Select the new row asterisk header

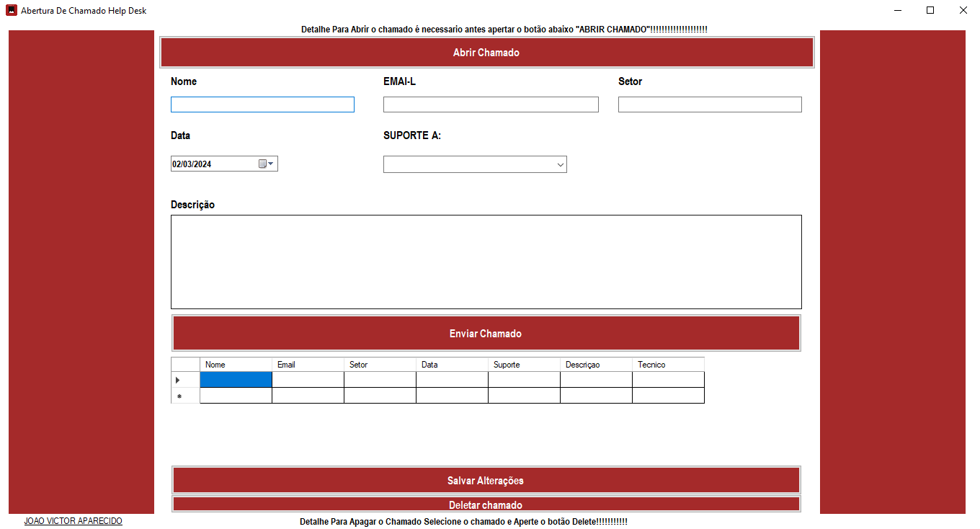[x=185, y=396]
